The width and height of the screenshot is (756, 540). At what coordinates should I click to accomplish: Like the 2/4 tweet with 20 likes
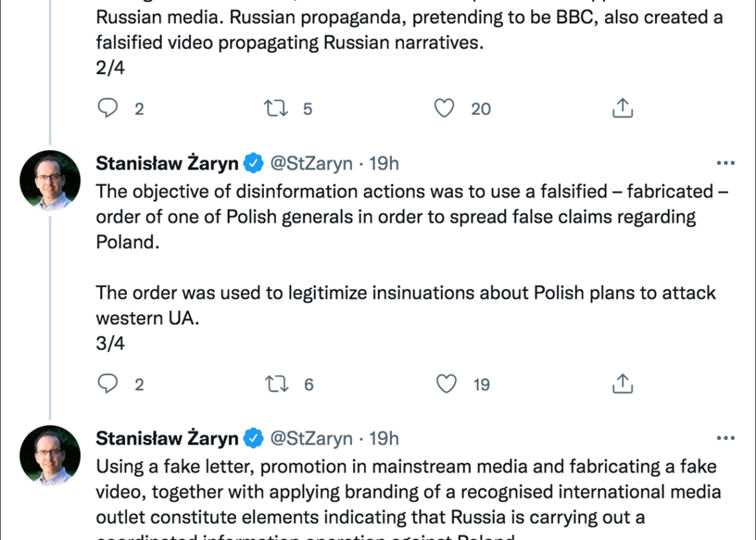point(444,109)
